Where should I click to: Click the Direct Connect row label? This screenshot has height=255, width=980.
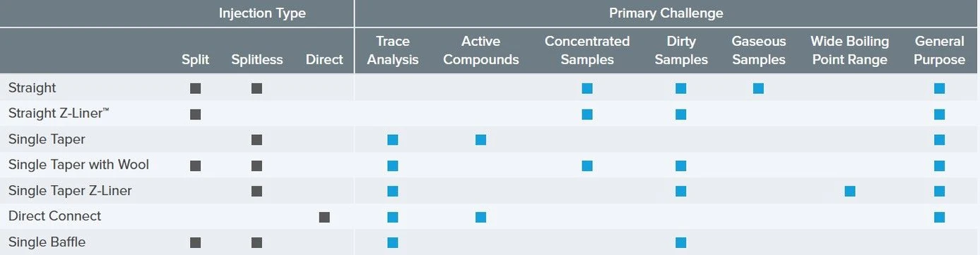coord(54,216)
